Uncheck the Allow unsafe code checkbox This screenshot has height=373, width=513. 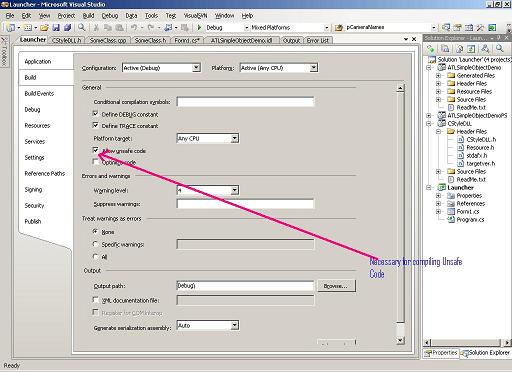96,150
